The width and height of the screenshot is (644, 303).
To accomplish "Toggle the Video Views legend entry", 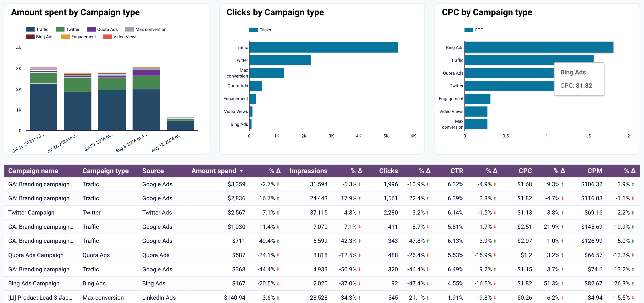I will coord(120,37).
